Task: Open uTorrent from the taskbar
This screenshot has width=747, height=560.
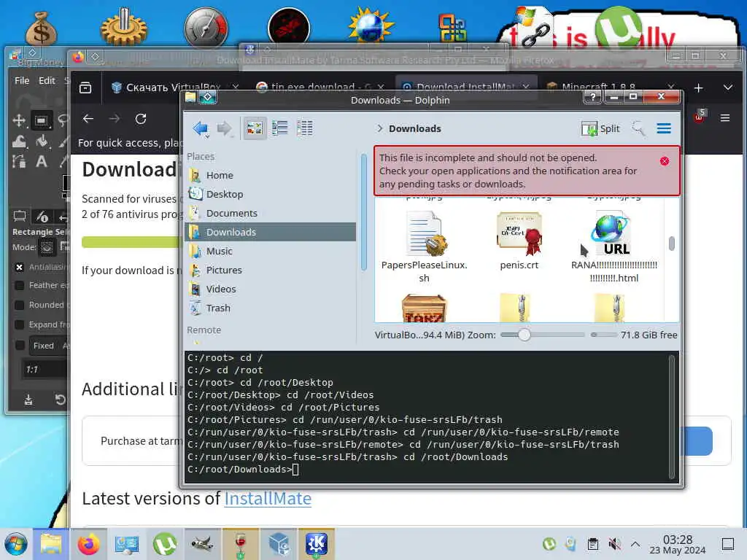Action: coord(164,544)
